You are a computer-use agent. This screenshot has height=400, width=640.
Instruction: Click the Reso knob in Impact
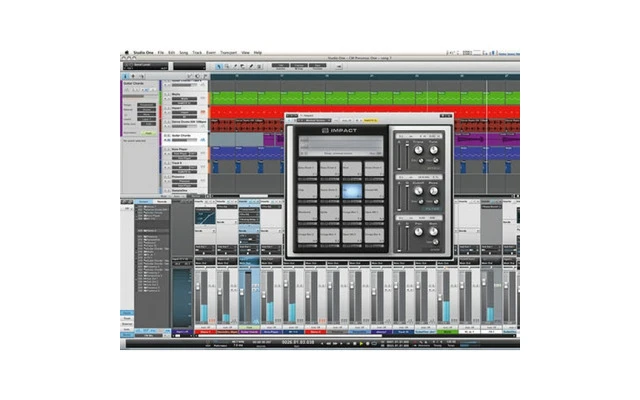(433, 191)
